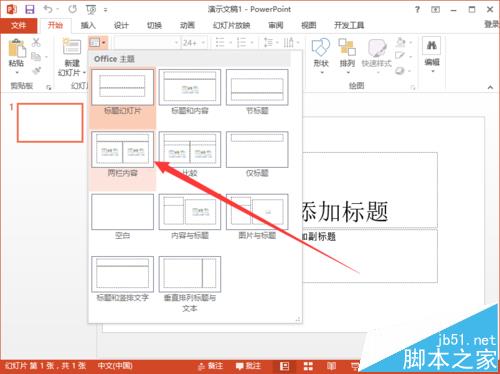The image size is (500, 374).
Task: Select the 比较 Comparison layout
Action: coord(190,155)
